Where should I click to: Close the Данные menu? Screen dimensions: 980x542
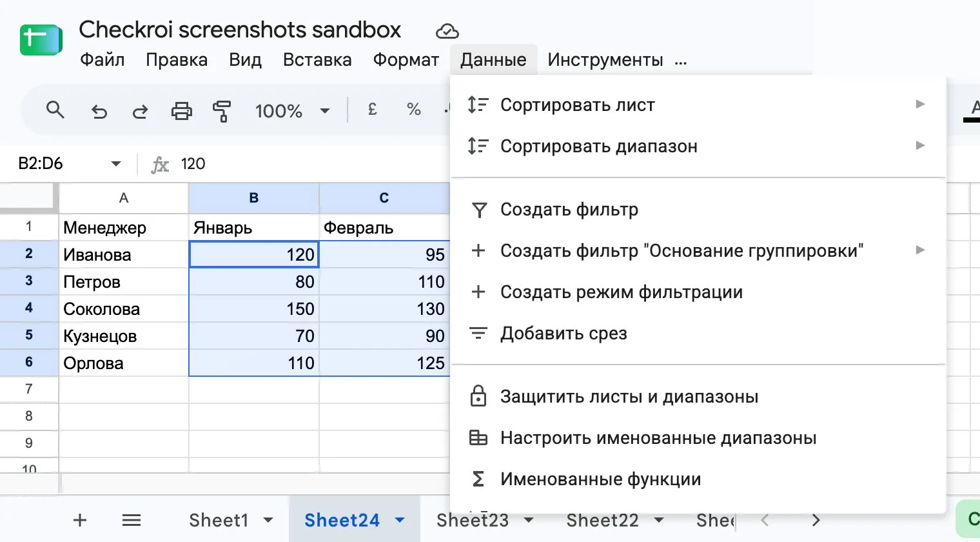click(x=493, y=60)
